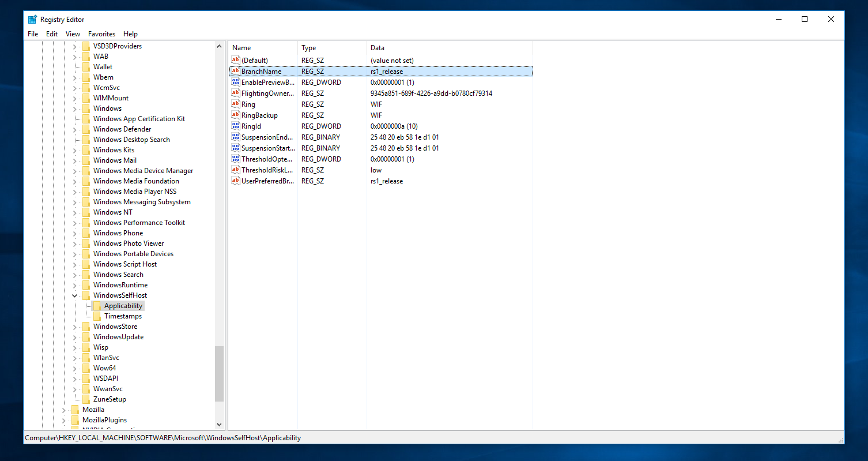
Task: Click the DWORD icon of EnablePreviewB... value
Action: click(x=235, y=83)
